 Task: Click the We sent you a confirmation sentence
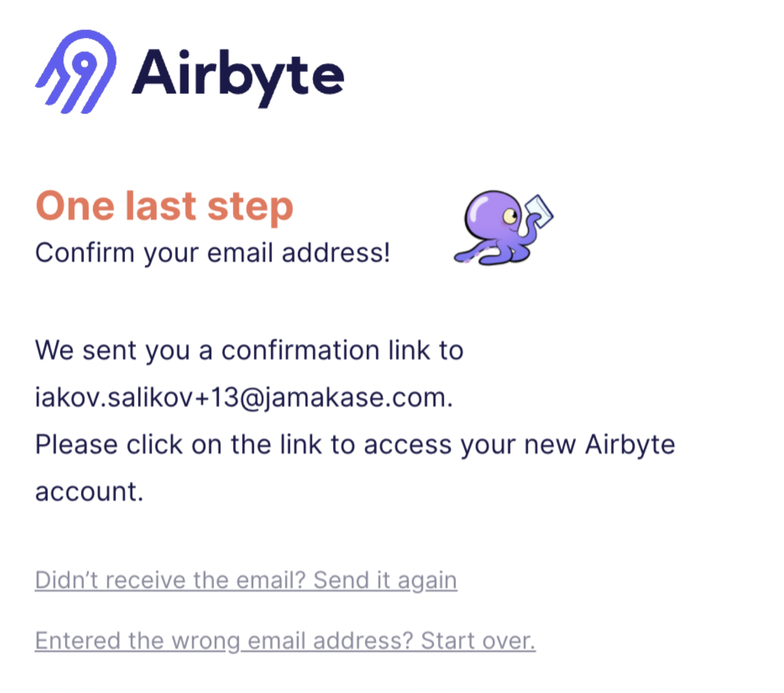(x=249, y=350)
